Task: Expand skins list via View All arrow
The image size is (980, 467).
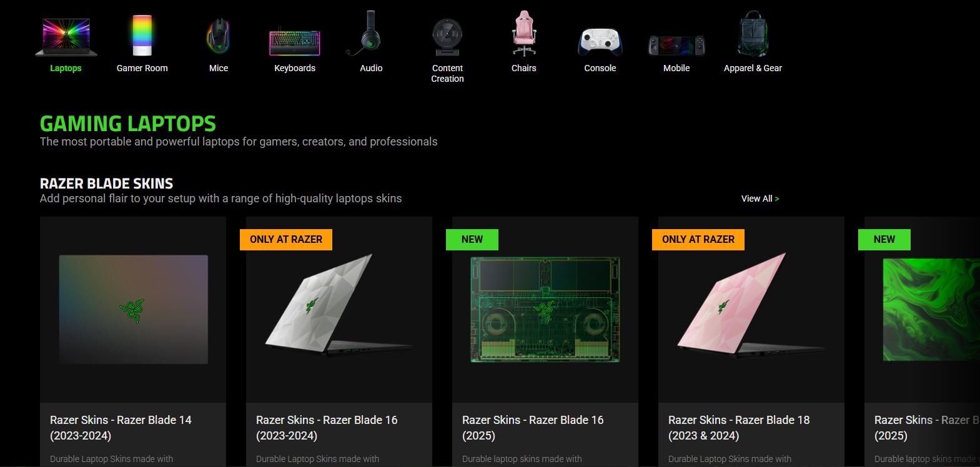Action: tap(777, 199)
